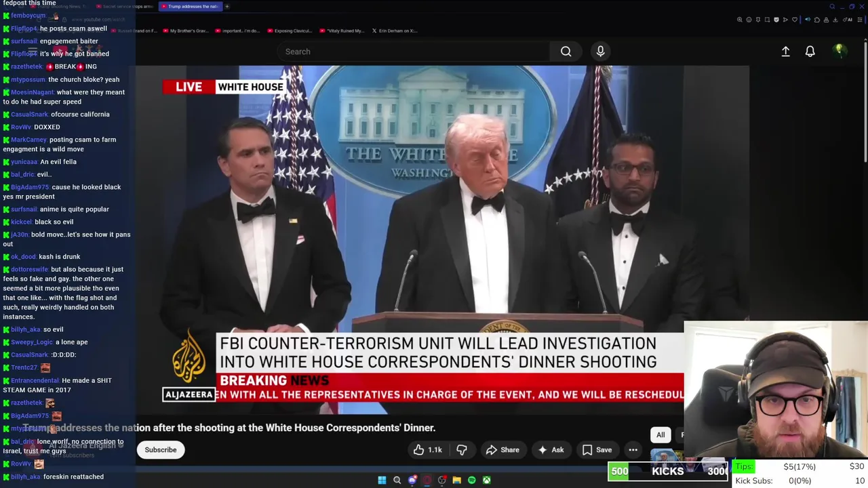Open Windows taskbar search
This screenshot has width=868, height=488.
tap(397, 481)
